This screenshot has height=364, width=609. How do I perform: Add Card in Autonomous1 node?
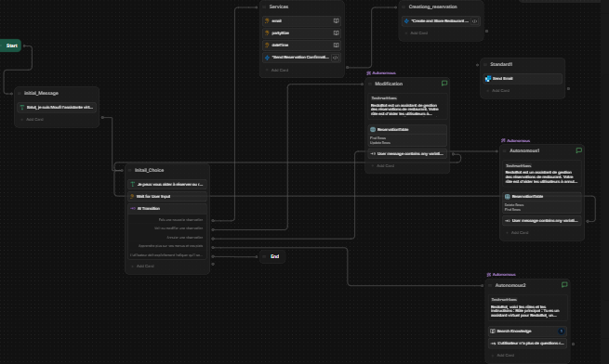[x=517, y=233]
